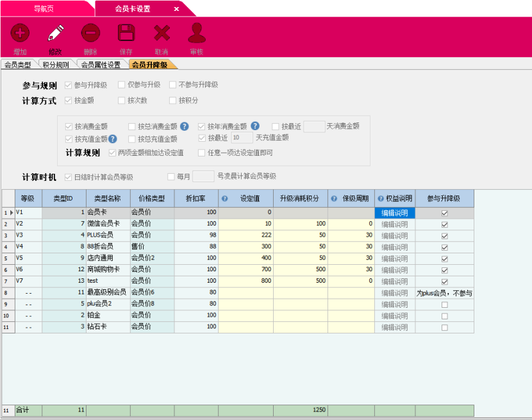
Task: Select the 会员卡设置 tab
Action: (x=133, y=9)
